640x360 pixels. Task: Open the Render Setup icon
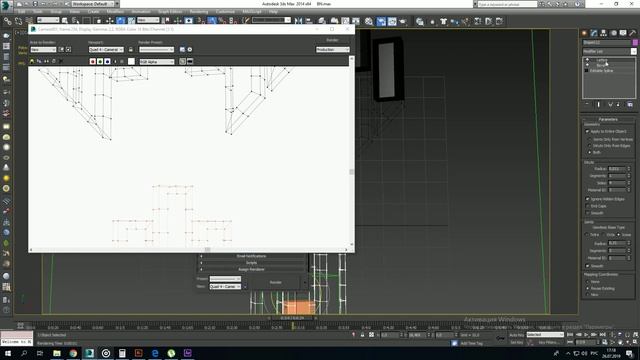(381, 21)
